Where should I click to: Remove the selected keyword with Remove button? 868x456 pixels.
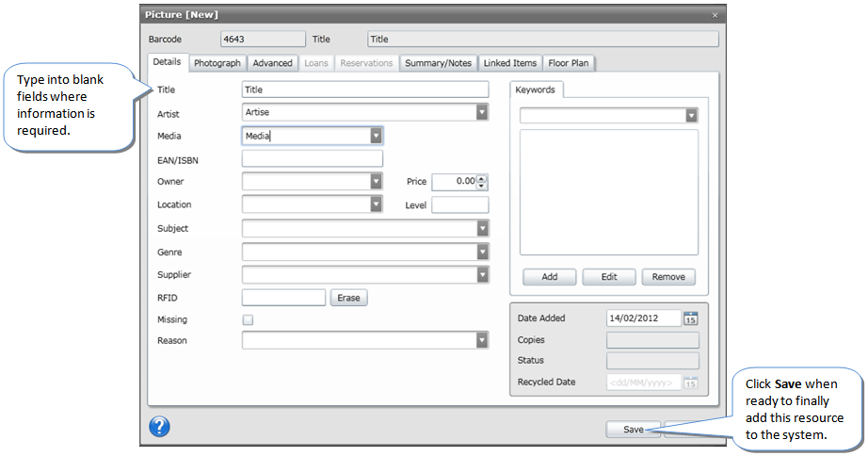(668, 277)
